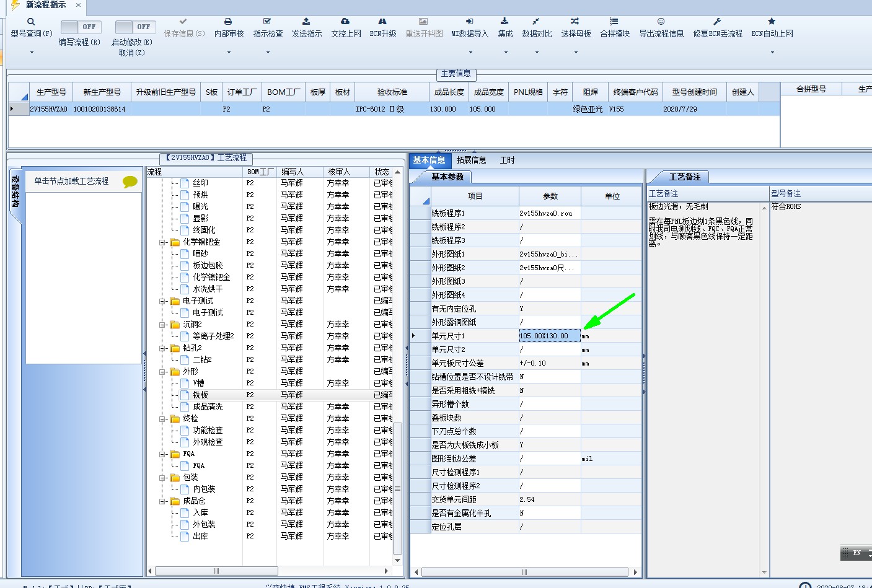Screen dimensions: 872x588
Task: Click the 生产型号 column header
Action: (x=51, y=92)
